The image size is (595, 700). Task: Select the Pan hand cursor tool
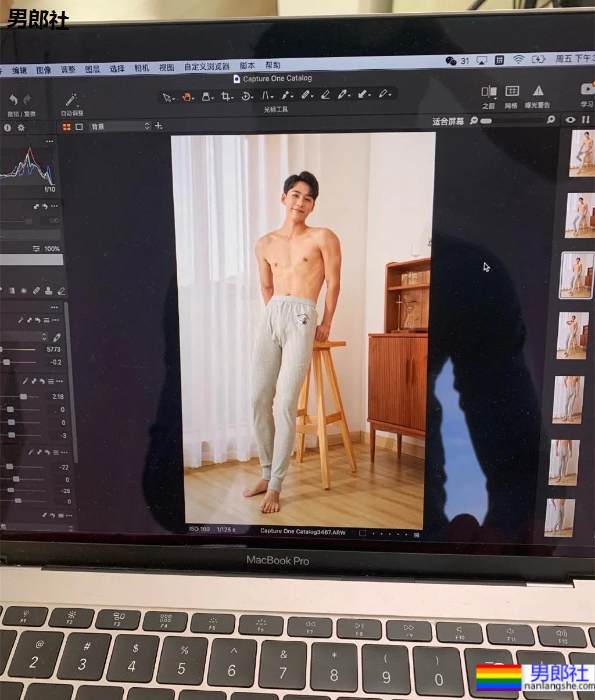coord(187,97)
